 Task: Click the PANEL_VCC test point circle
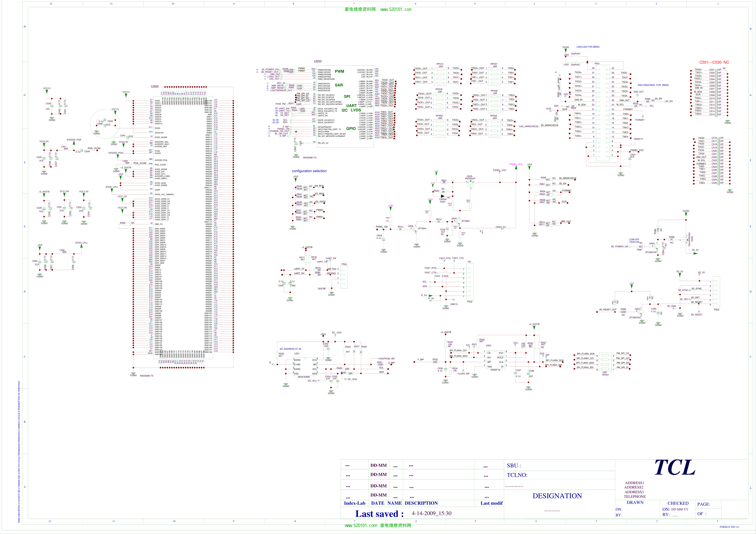(500, 172)
